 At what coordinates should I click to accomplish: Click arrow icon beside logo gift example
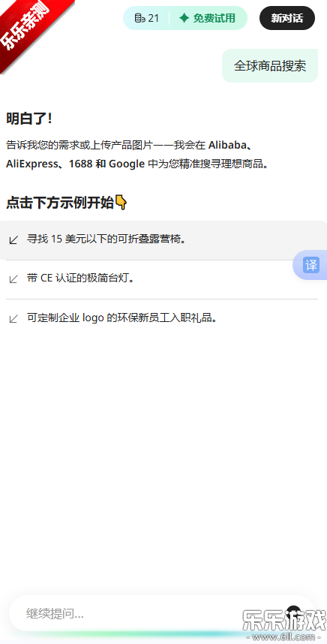[x=14, y=318]
